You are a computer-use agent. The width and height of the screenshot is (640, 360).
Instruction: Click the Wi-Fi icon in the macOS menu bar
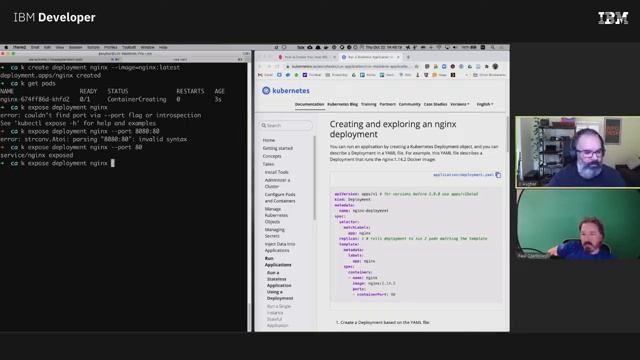(439, 47)
